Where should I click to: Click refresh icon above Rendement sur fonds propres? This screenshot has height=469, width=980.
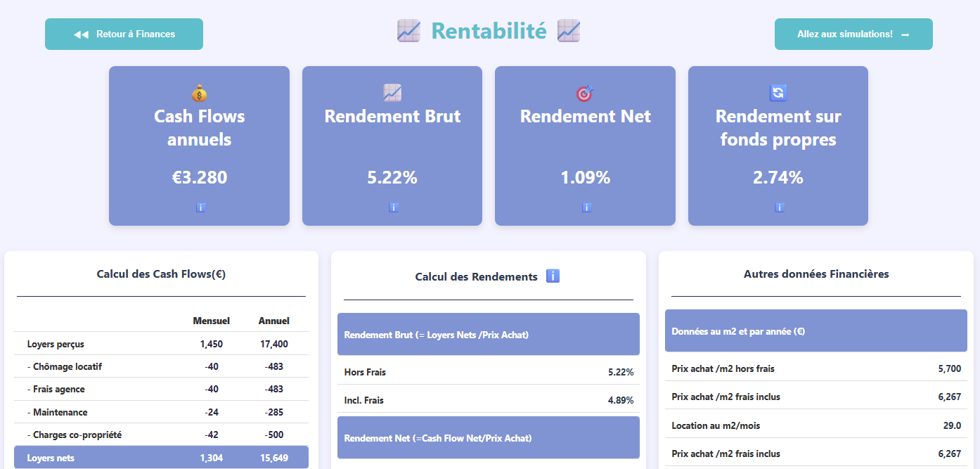(x=778, y=92)
